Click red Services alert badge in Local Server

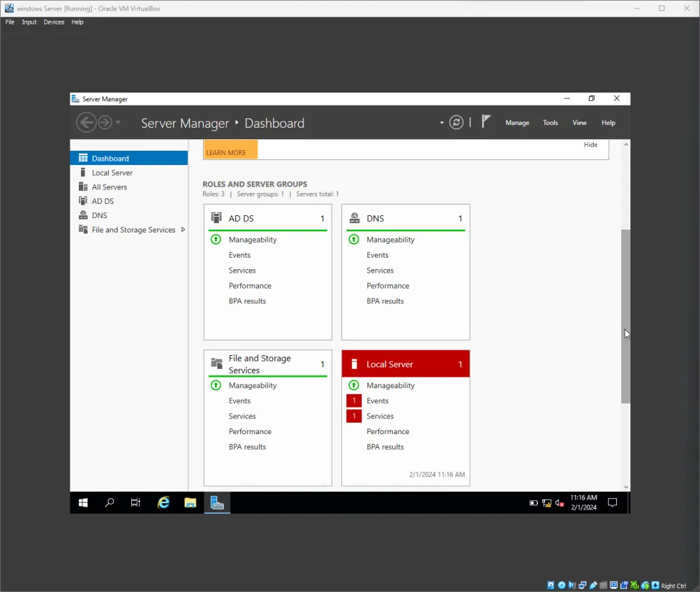tap(354, 416)
